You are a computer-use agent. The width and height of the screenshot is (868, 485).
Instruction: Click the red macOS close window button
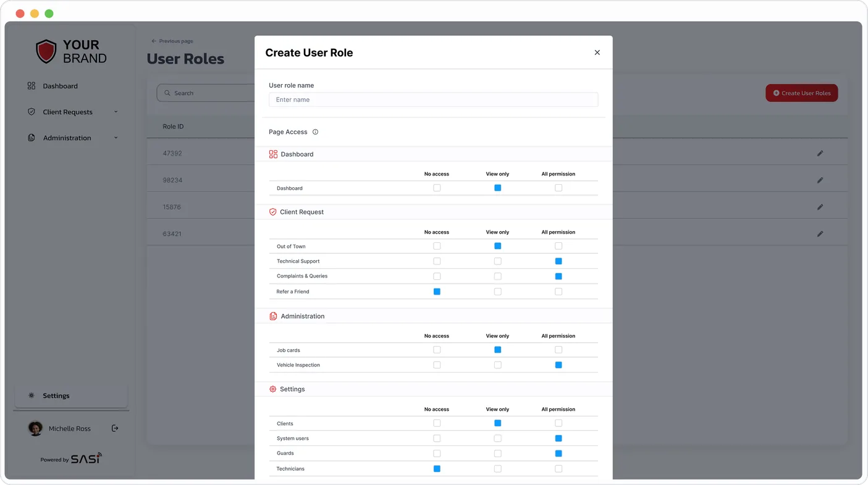click(20, 14)
